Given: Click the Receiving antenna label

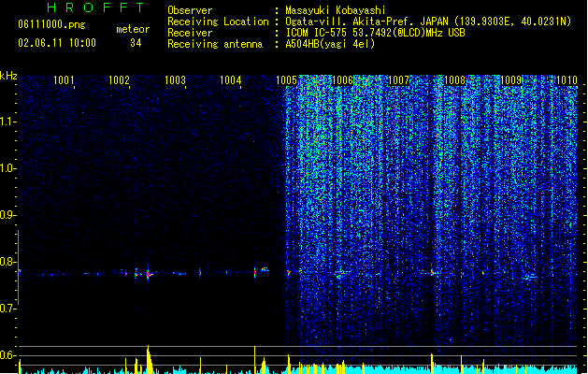Looking at the screenshot, I should [215, 44].
